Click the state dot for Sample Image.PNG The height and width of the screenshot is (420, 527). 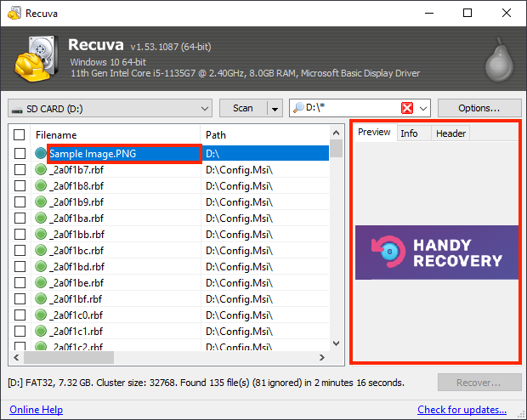click(x=41, y=153)
